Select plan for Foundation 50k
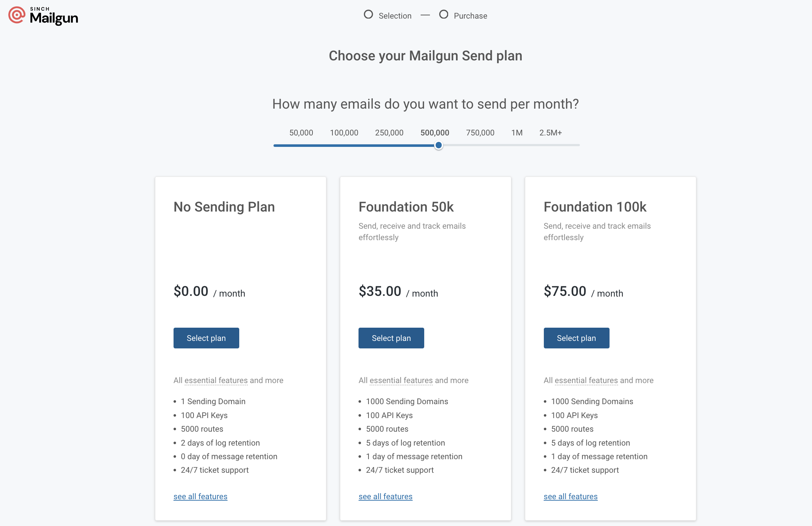 tap(391, 338)
